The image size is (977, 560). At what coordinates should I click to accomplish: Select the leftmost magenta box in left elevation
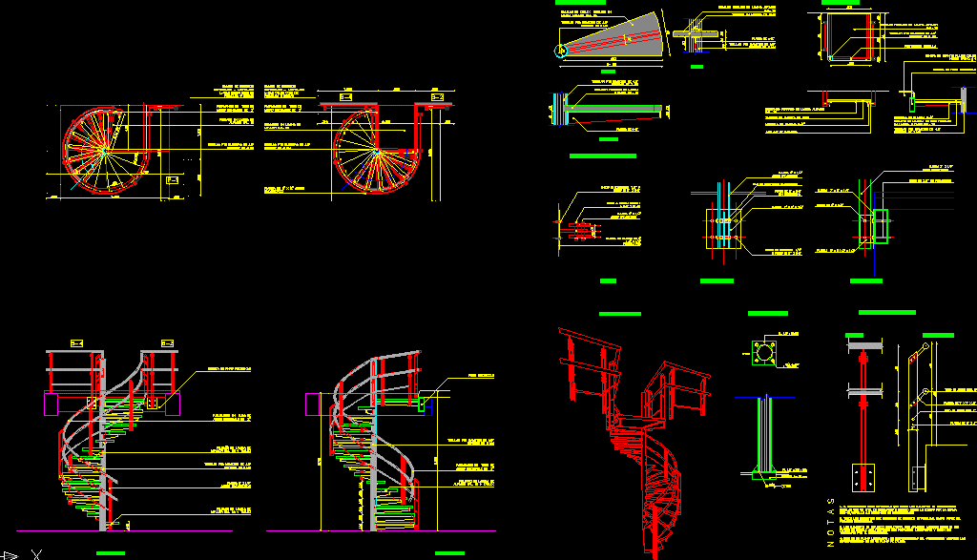click(x=52, y=404)
